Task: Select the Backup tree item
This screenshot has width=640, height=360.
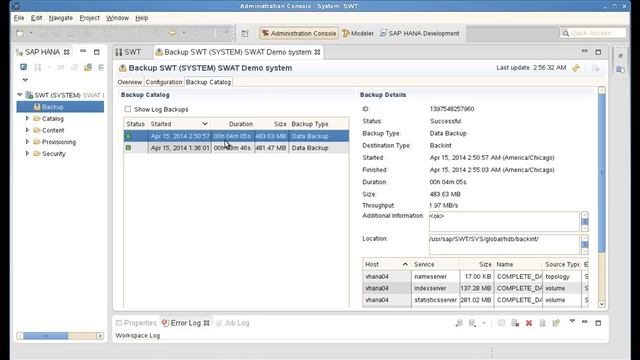Action: coord(60,107)
